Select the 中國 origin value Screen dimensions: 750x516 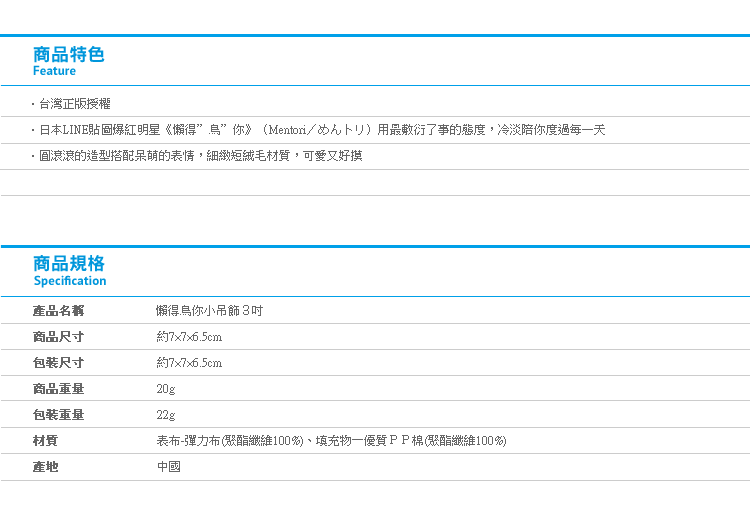[x=169, y=466]
